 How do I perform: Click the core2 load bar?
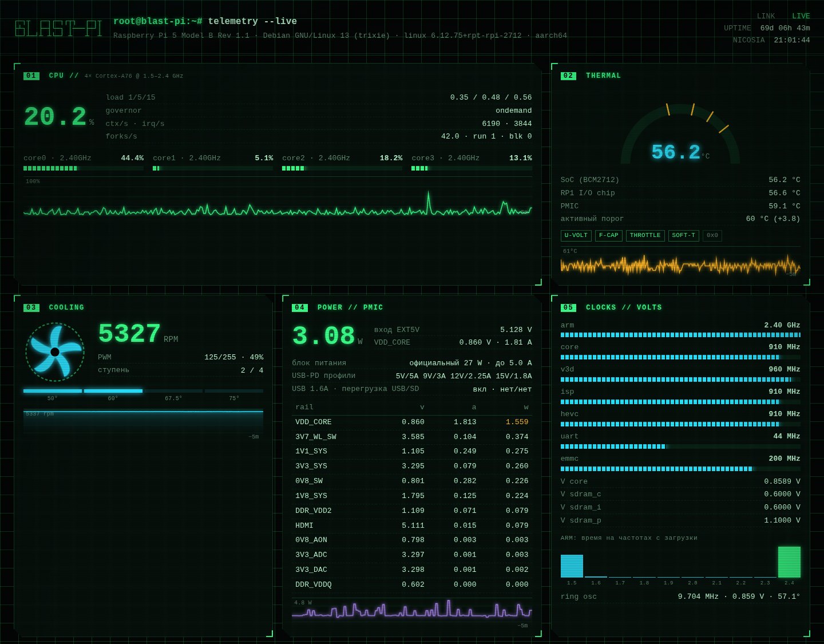click(x=342, y=168)
